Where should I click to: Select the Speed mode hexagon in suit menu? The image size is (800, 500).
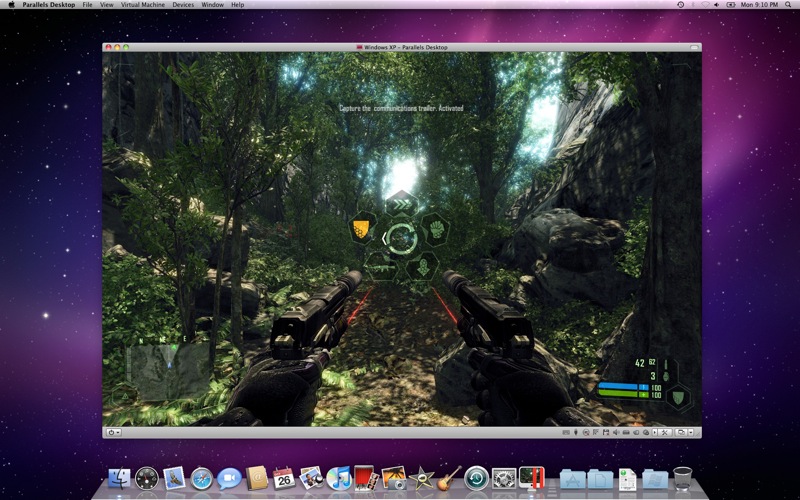402,205
